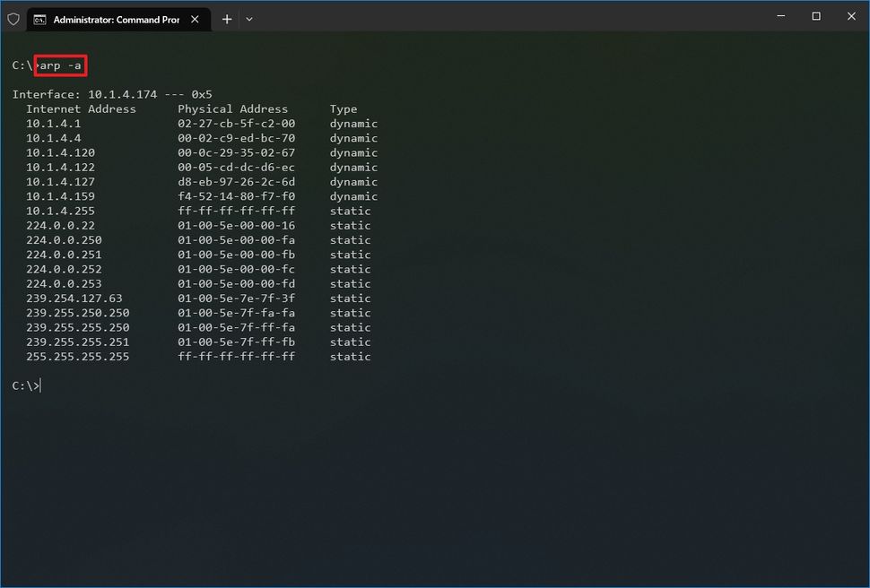Click the dynamic type for 10.1.4.1
The width and height of the screenshot is (870, 588).
click(353, 123)
